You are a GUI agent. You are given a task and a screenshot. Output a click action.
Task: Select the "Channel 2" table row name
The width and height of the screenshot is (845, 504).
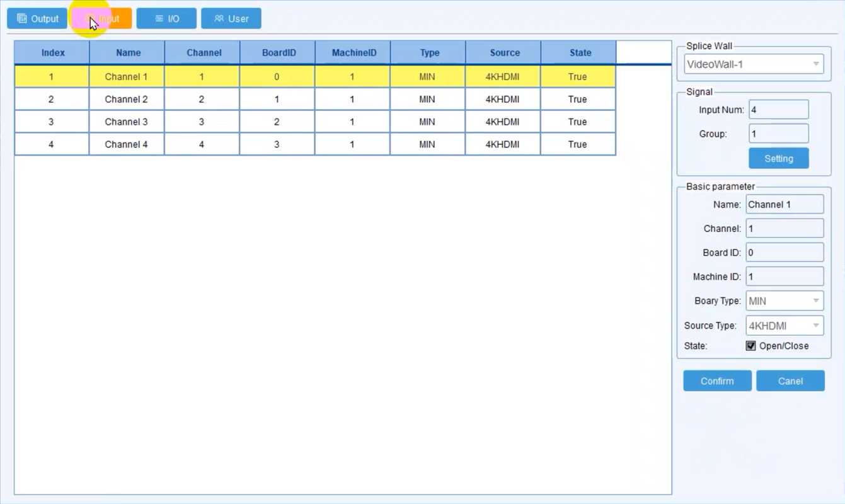click(x=127, y=100)
